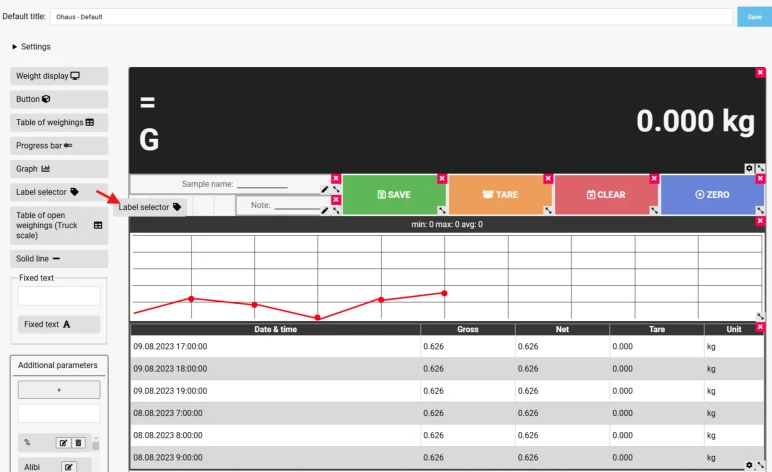Click the Sample name resize handle icon
The image size is (772, 472).
[336, 189]
